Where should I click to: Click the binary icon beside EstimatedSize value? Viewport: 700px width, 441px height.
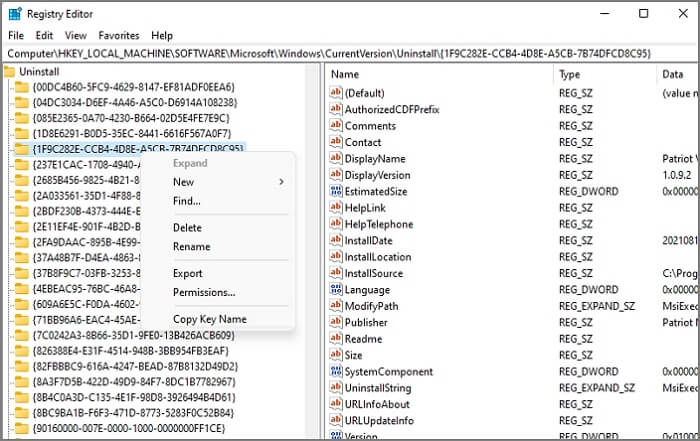(x=336, y=191)
